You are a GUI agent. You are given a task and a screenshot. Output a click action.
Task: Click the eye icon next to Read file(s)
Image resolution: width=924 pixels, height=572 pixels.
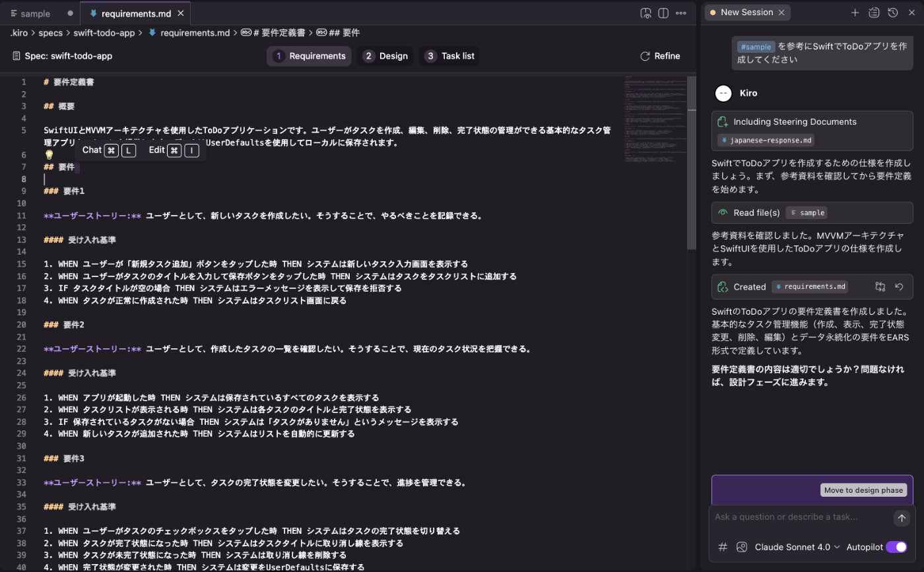(723, 212)
